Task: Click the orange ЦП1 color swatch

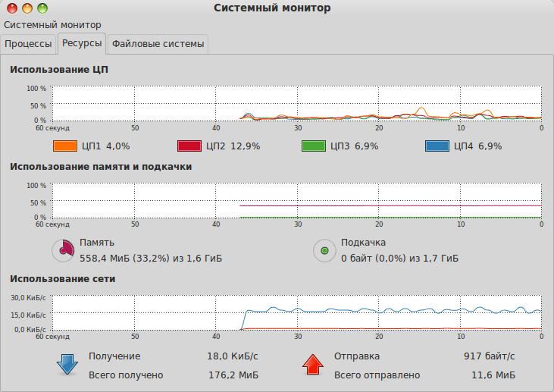Action: coord(64,146)
